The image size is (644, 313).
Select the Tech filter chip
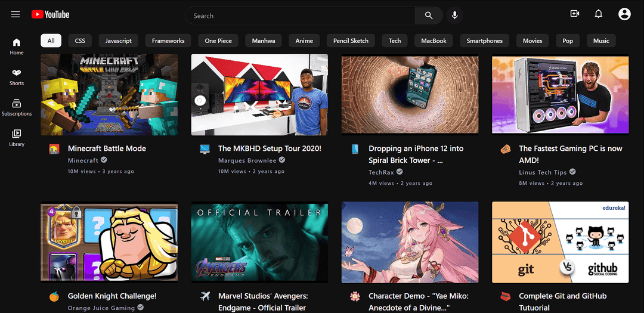pos(395,41)
